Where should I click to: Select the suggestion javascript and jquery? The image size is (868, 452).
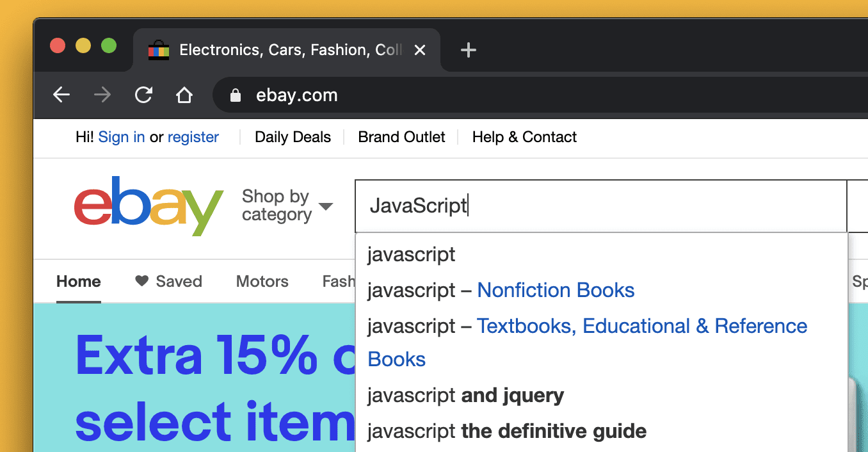465,395
